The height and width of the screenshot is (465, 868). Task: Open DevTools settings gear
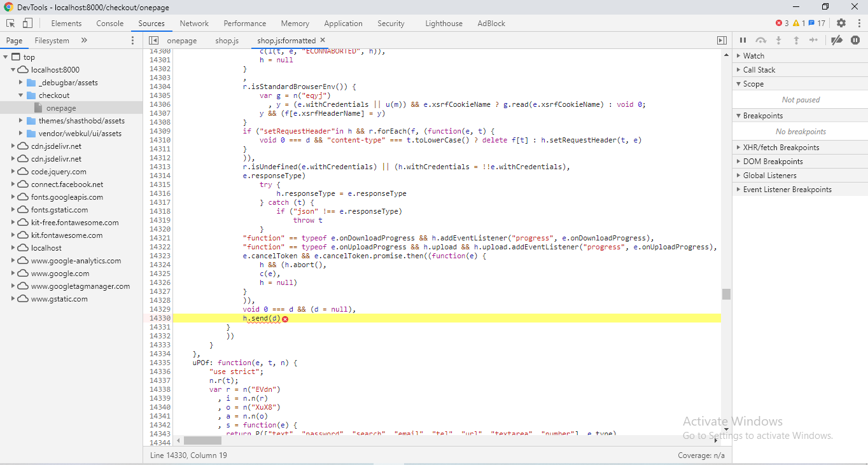tap(841, 23)
